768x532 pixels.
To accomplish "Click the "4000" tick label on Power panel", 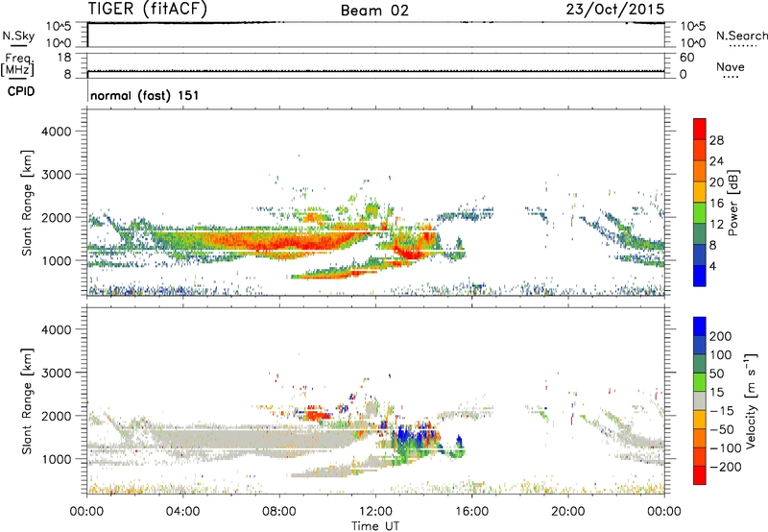I will coord(56,132).
